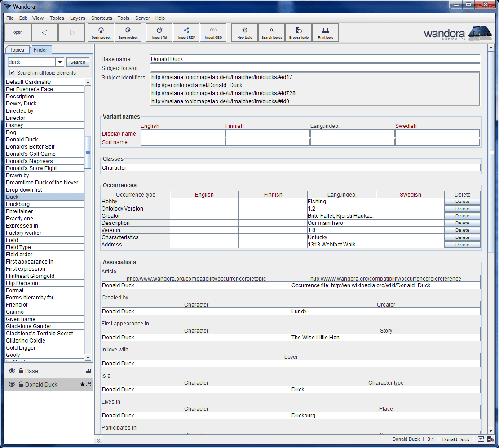Image resolution: width=499 pixels, height=448 pixels.
Task: Click the Wandora logo
Action: click(458, 33)
